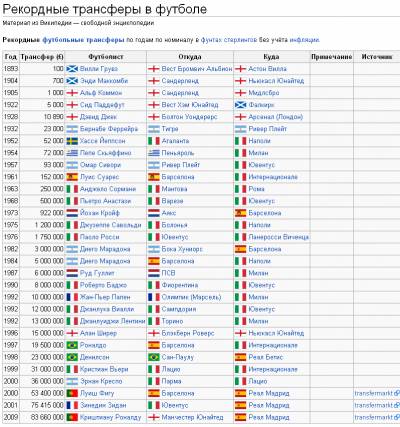Click the Spanish flag beside Реал Бетис
400x427 pixels.
coord(241,357)
